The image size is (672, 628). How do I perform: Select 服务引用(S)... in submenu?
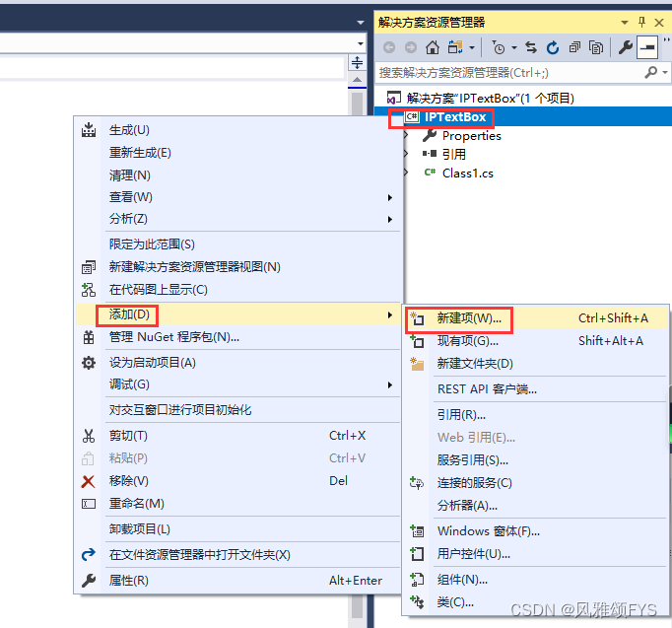(536, 460)
